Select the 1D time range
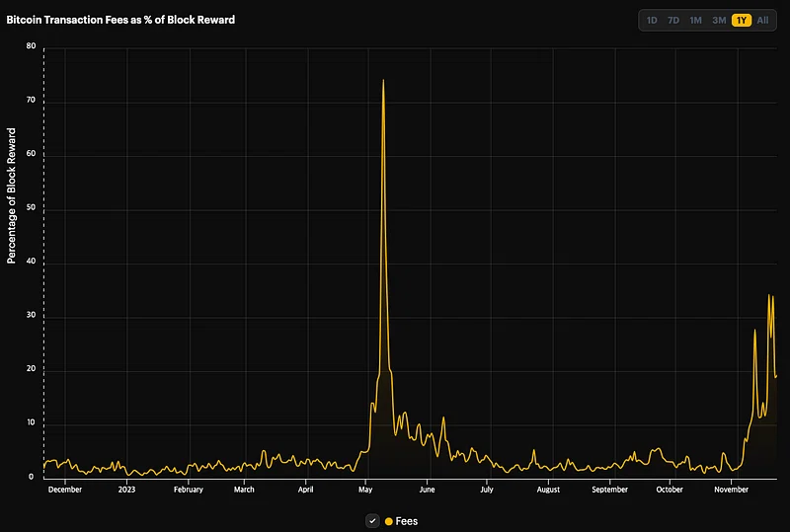The width and height of the screenshot is (790, 532). pyautogui.click(x=652, y=20)
